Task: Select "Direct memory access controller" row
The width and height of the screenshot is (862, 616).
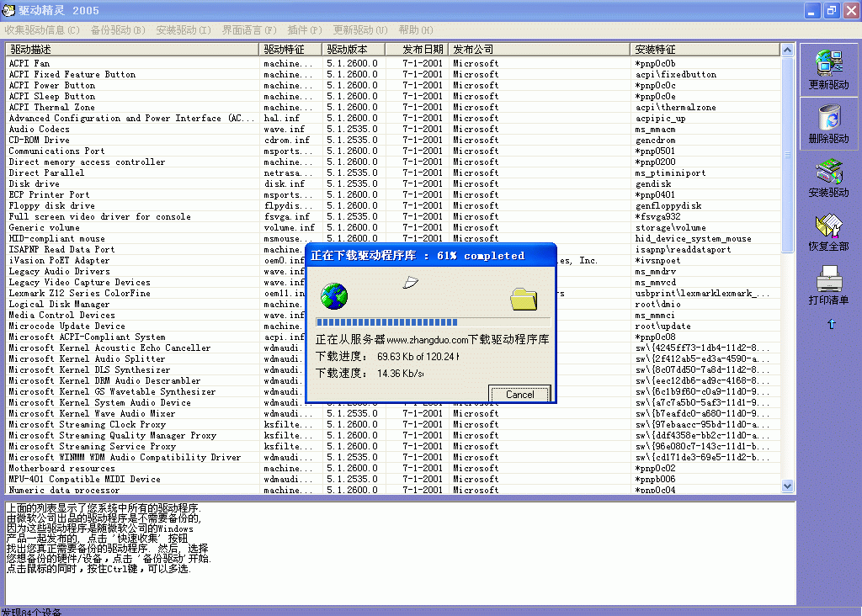Action: [393, 162]
